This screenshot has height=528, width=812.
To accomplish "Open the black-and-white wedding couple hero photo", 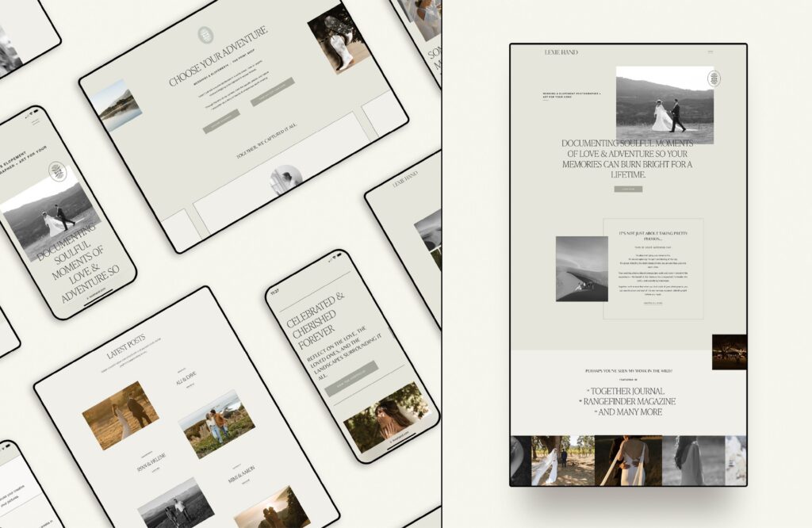I will coord(665,105).
